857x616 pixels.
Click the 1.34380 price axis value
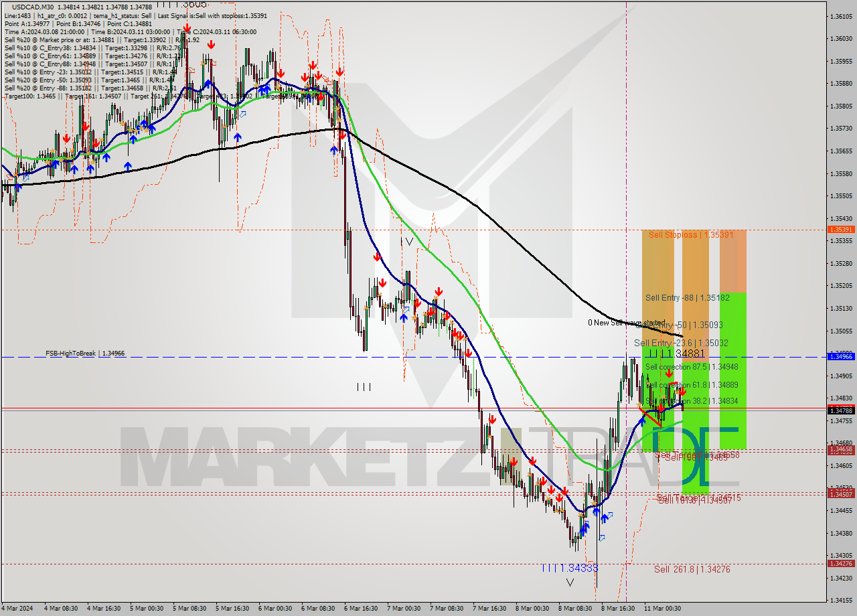tap(841, 533)
